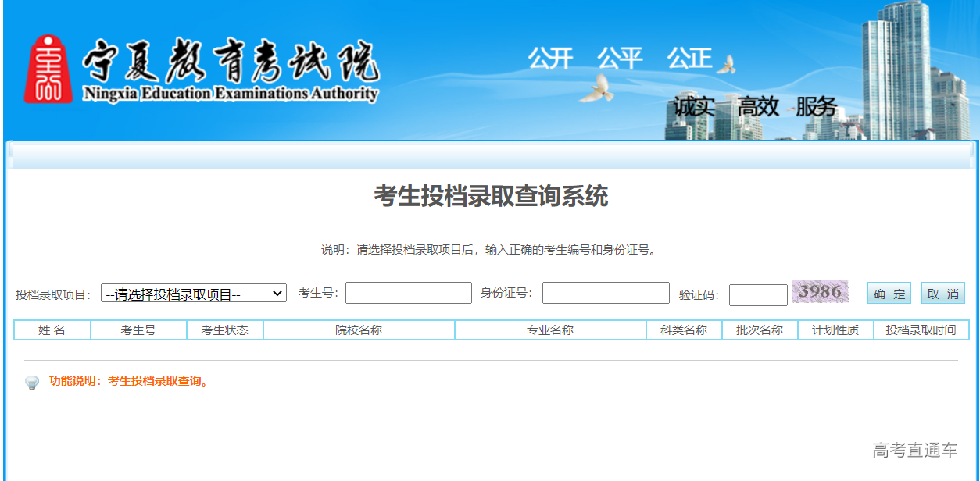This screenshot has height=481, width=980.
Task: Click the lamp icon beside 功能说明
Action: click(31, 383)
